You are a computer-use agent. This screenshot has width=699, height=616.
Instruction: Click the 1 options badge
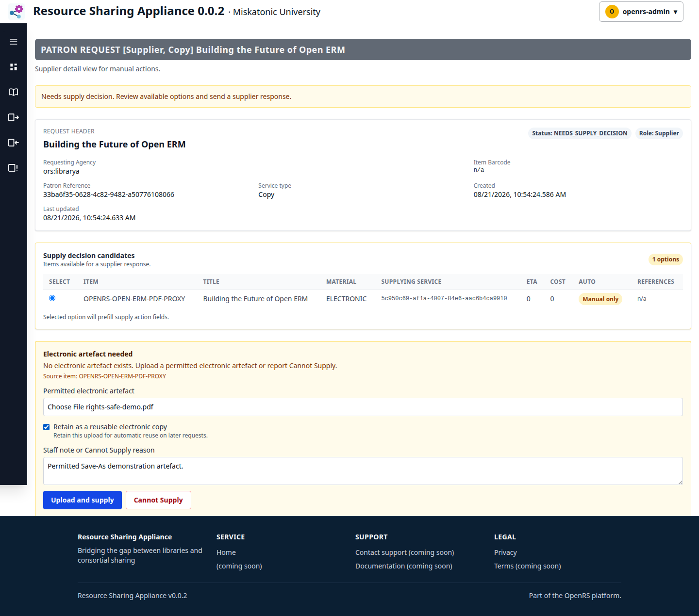[x=666, y=259]
